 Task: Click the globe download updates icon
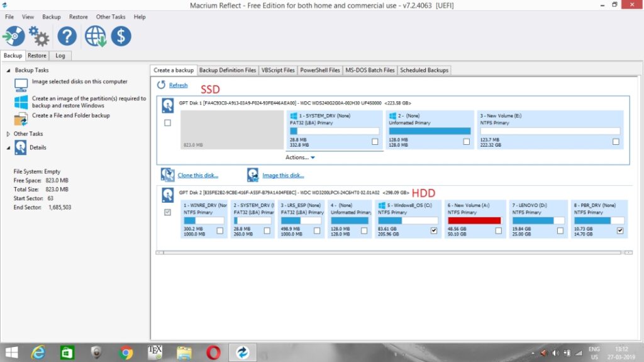click(x=96, y=37)
